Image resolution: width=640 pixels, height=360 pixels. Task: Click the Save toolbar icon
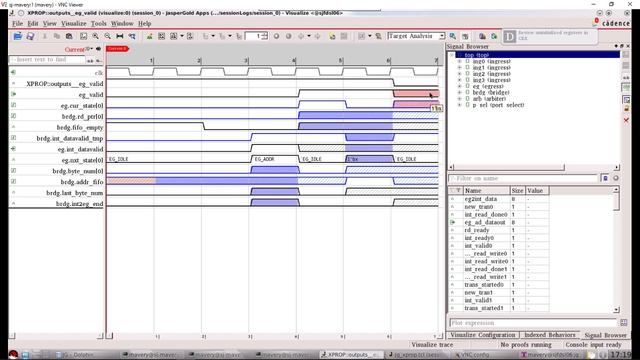(30, 36)
